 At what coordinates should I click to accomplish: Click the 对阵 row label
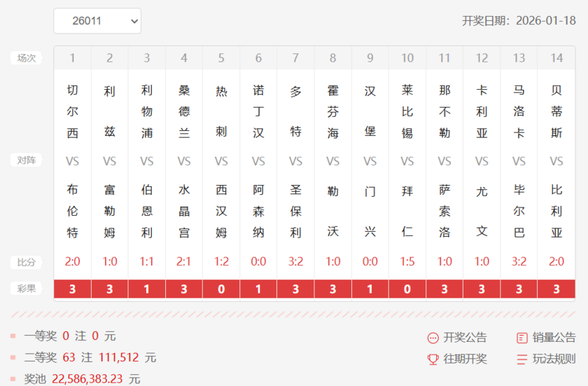click(27, 160)
